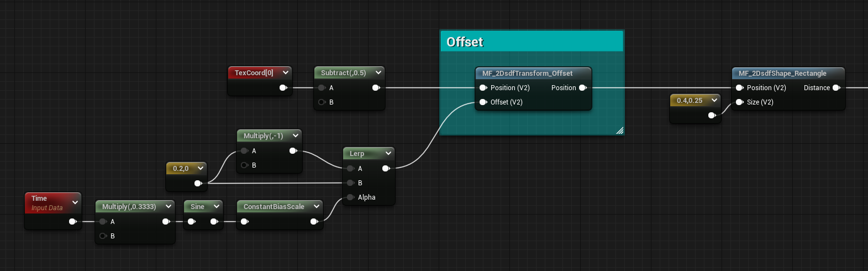This screenshot has width=868, height=271.
Task: Select the MF_2DsdfShape_Rectangle node title
Action: [x=782, y=73]
